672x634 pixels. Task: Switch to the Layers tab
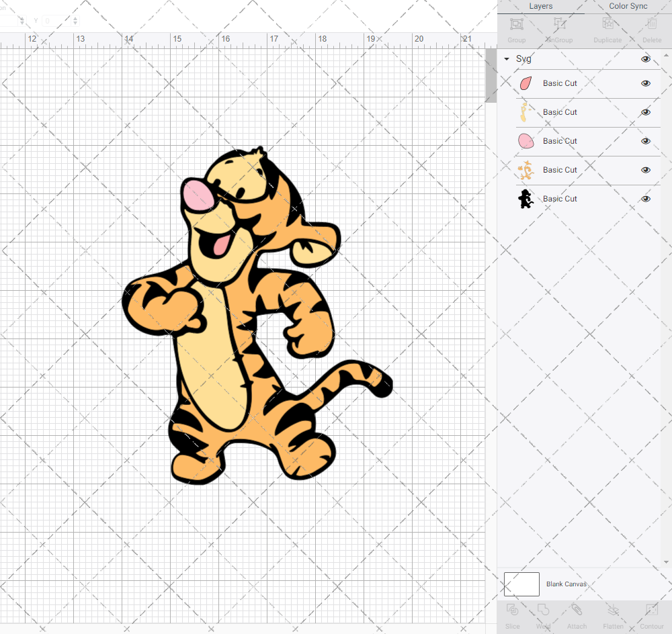click(x=541, y=7)
